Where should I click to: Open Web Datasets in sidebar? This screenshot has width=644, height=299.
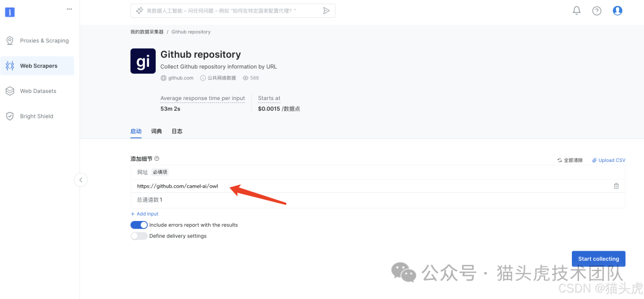pyautogui.click(x=38, y=91)
